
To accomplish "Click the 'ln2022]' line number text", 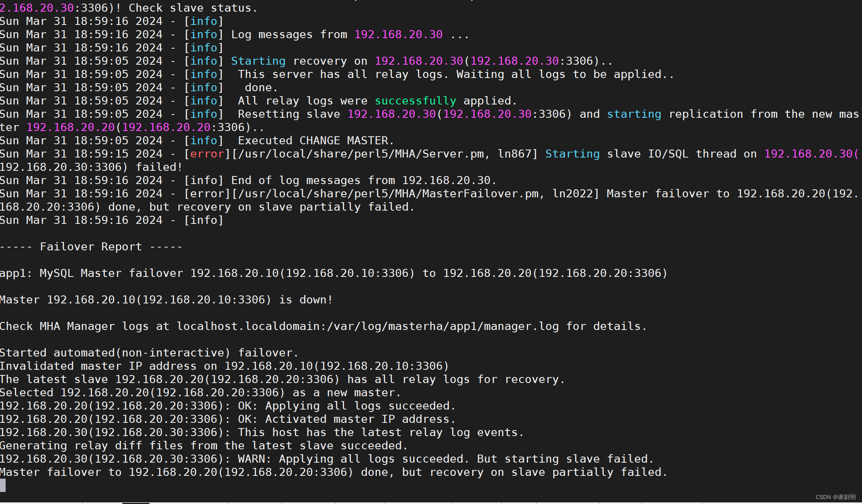I will 576,194.
